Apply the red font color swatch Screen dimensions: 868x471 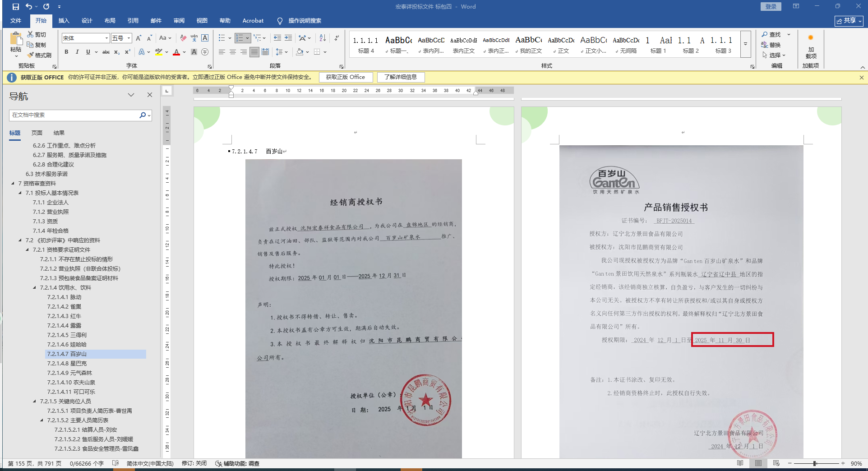coord(176,52)
